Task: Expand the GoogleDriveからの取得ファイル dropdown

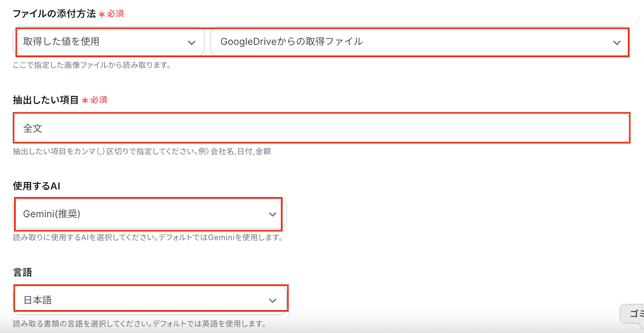Action: click(402, 42)
